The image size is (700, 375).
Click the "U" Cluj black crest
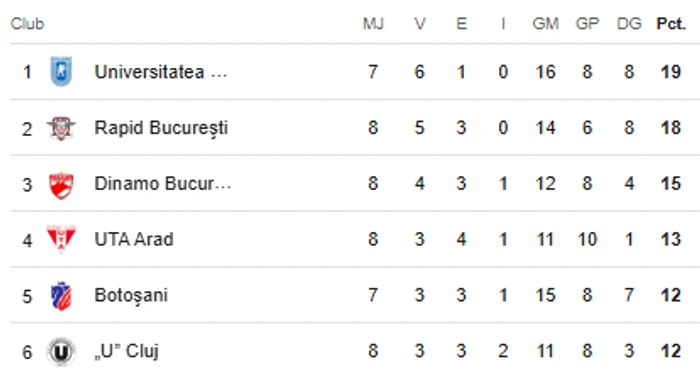(x=61, y=352)
